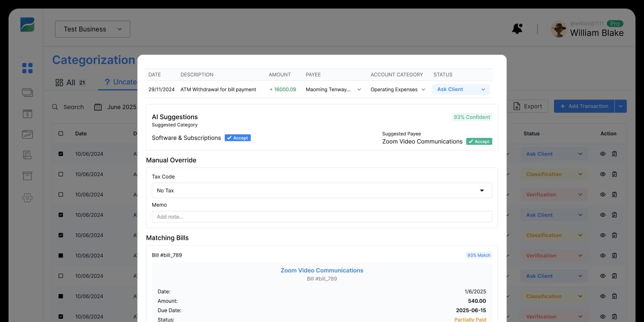Open the Settings gear in the sidebar
The image size is (644, 322).
pos(27,198)
